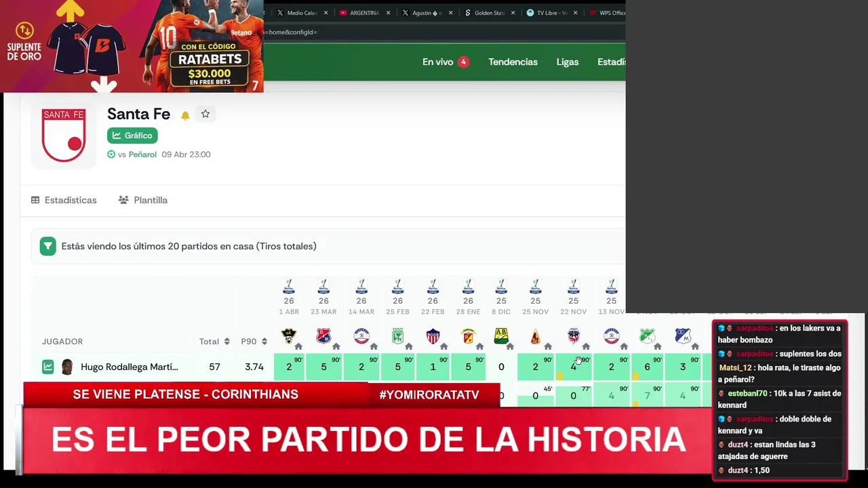
Task: Open the Peñarol match link
Action: click(142, 155)
